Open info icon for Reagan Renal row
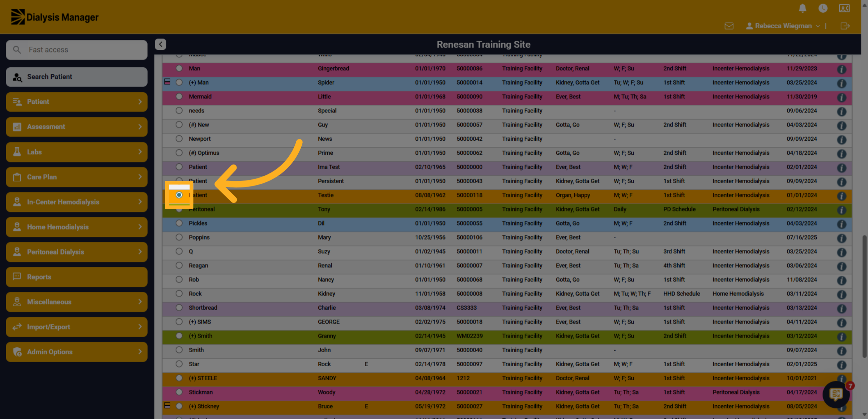The height and width of the screenshot is (419, 868). coord(842,266)
